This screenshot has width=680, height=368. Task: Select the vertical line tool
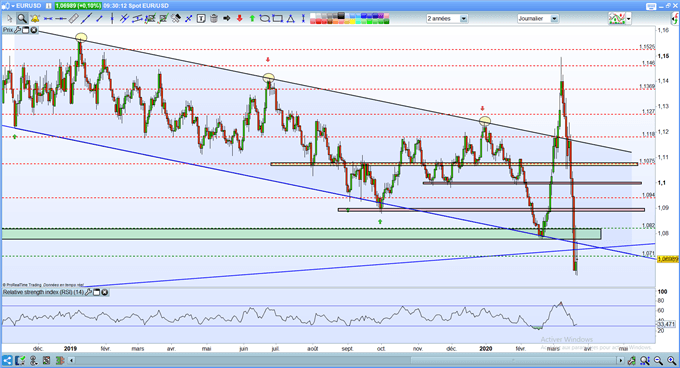point(112,18)
